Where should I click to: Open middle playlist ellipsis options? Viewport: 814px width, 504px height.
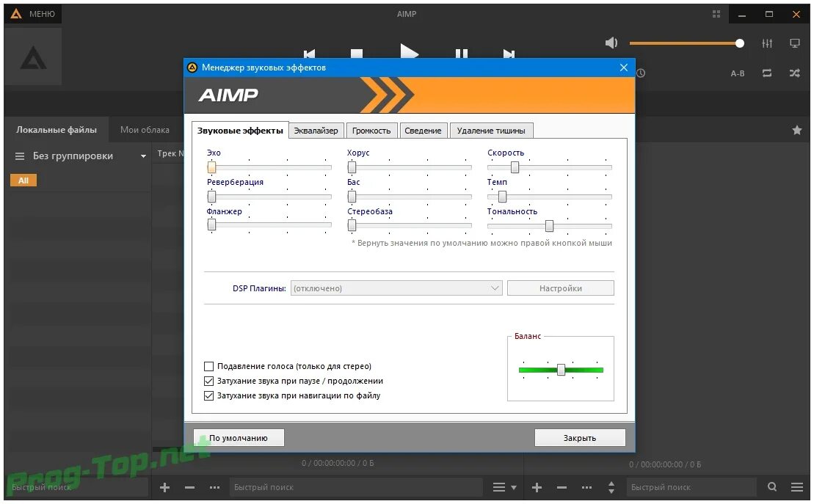214,487
